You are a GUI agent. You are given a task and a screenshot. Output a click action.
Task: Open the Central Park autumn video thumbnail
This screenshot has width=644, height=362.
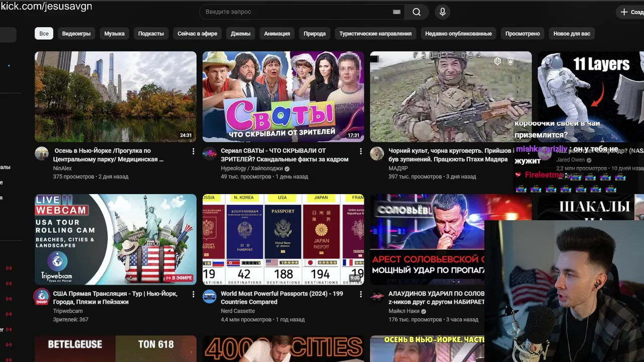click(116, 97)
